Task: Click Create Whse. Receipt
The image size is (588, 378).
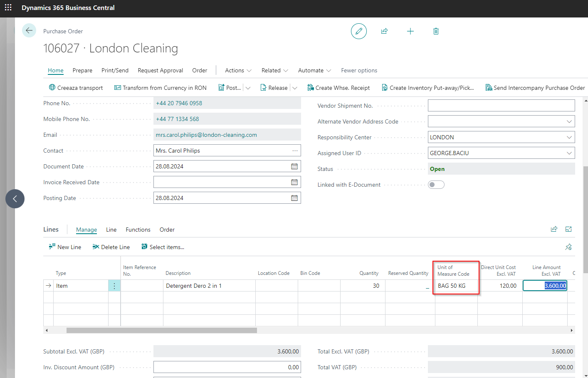Action: [338, 88]
